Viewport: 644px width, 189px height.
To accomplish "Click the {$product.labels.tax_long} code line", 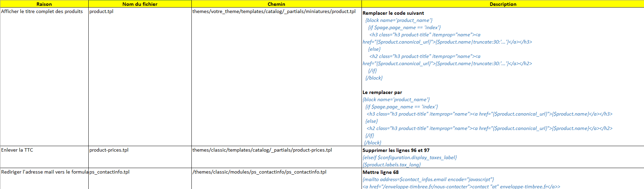I will coord(391,165).
